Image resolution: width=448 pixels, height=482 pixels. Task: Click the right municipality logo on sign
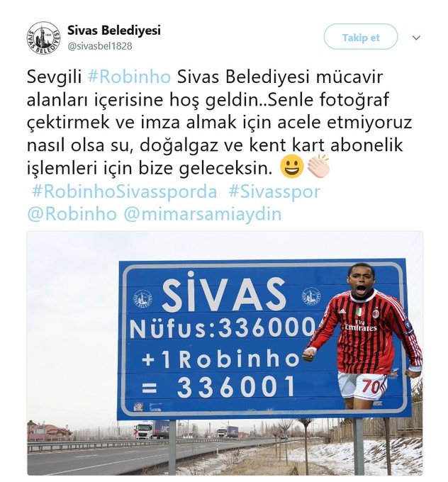point(311,296)
